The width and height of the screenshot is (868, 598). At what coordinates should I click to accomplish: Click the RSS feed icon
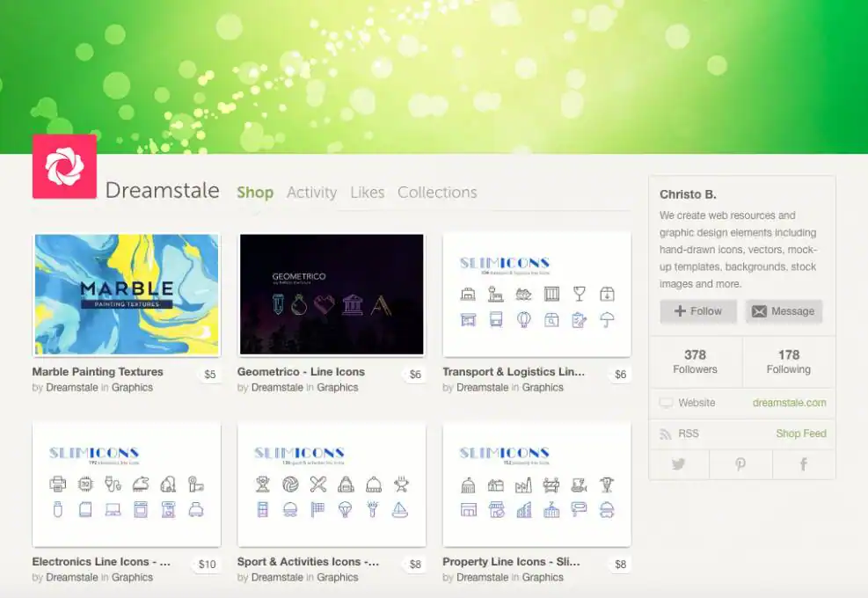coord(667,433)
